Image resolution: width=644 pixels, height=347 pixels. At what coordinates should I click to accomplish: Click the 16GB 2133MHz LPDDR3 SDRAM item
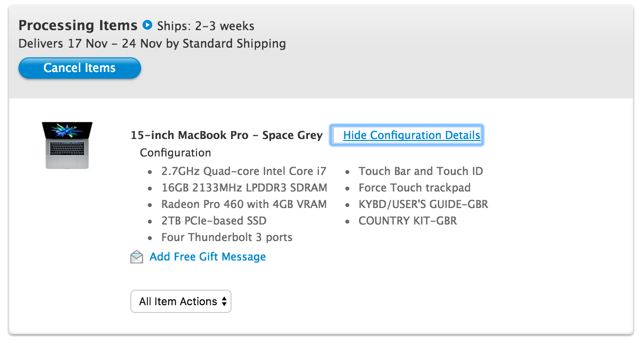pyautogui.click(x=244, y=188)
